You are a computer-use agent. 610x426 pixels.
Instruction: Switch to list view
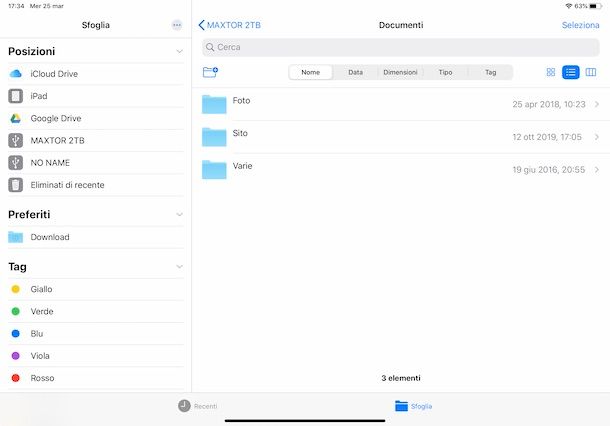(571, 72)
